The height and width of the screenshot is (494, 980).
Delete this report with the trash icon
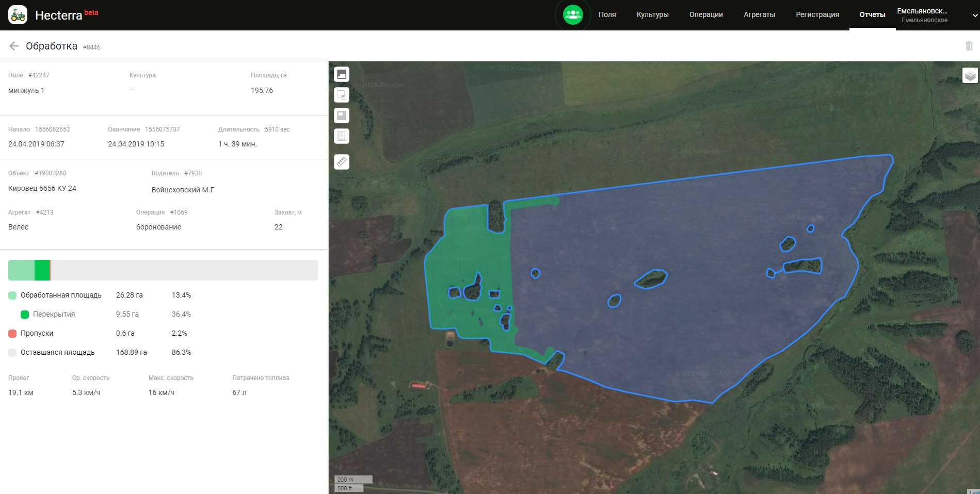pyautogui.click(x=969, y=46)
